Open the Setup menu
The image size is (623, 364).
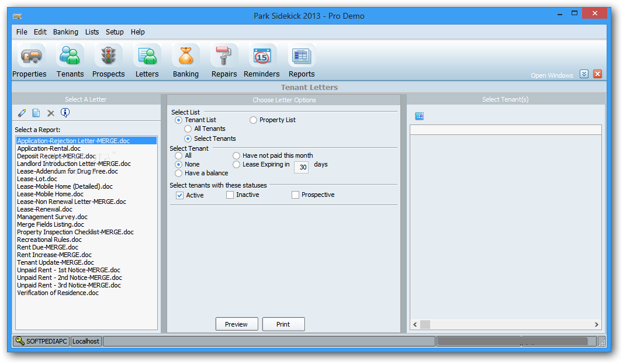click(x=115, y=32)
